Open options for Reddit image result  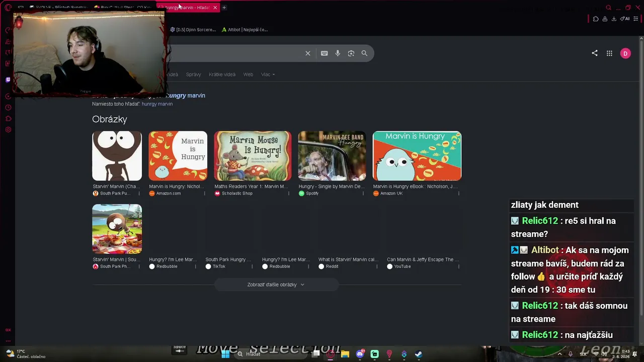(x=376, y=266)
